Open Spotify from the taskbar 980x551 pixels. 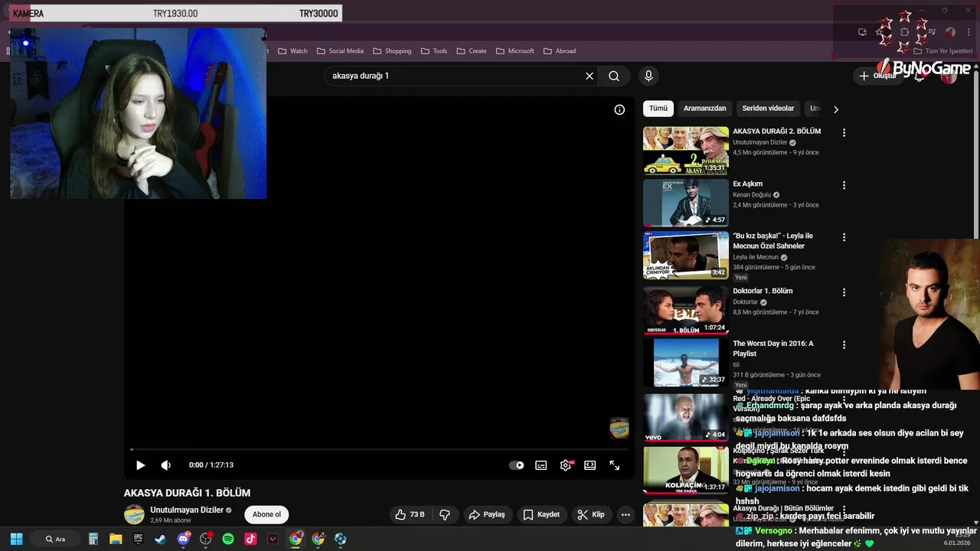point(228,539)
